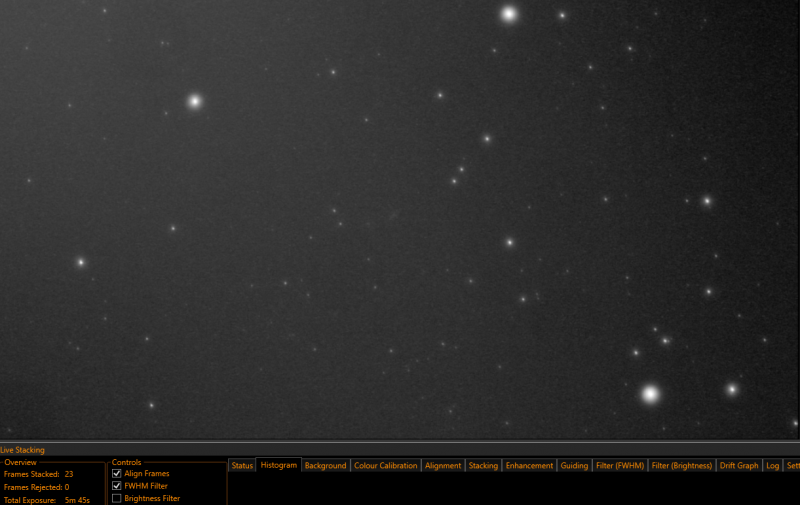Open the Drift Graph tab

pyautogui.click(x=739, y=465)
